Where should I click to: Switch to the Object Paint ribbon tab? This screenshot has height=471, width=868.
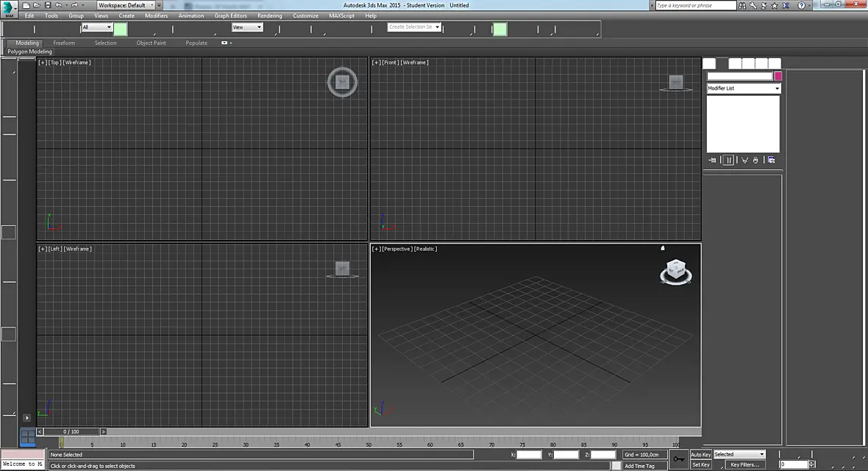pyautogui.click(x=151, y=43)
